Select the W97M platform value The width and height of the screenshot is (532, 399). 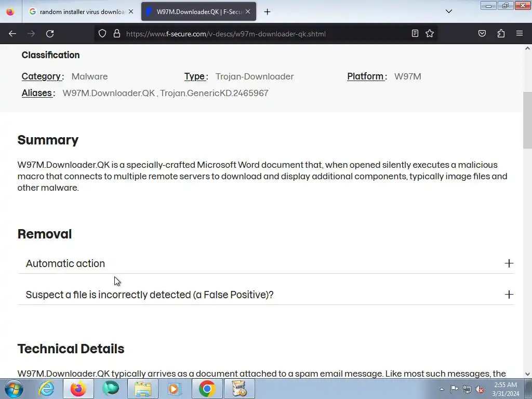tap(407, 76)
